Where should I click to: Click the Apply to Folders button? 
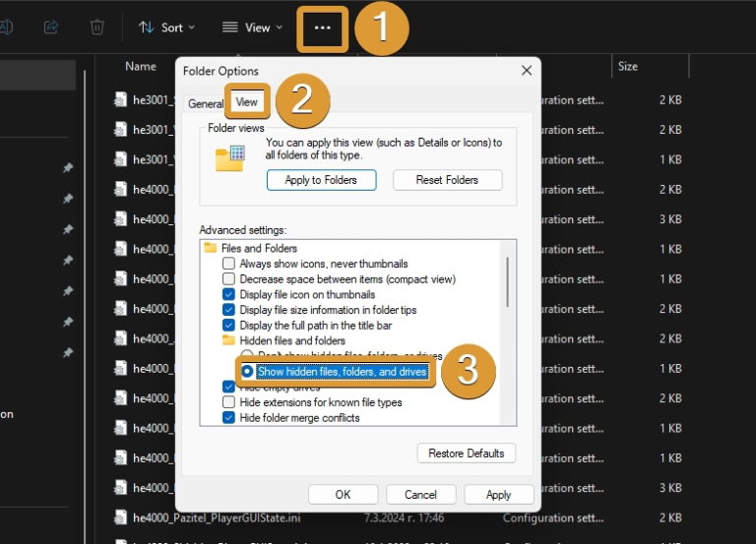[x=320, y=180]
